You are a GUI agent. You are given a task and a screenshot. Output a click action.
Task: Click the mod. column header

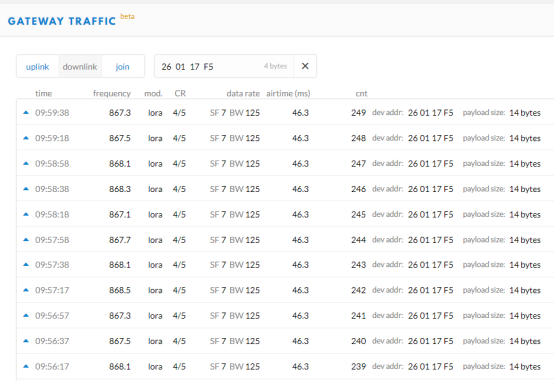(153, 93)
